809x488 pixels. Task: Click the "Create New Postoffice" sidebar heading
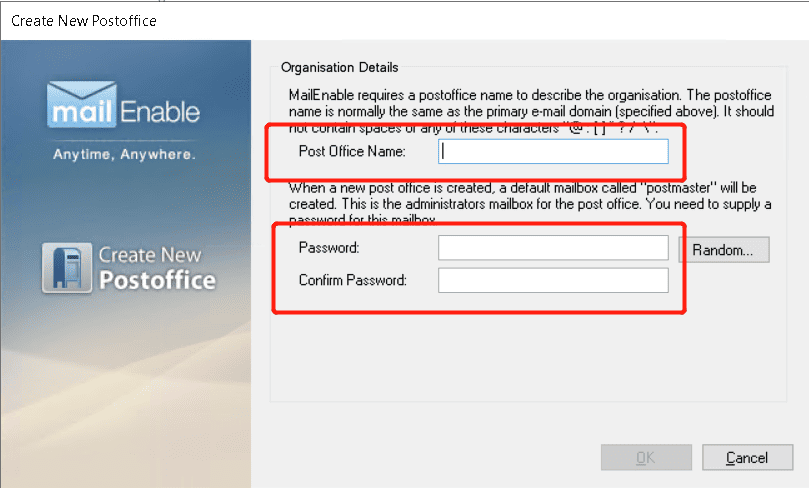pos(156,268)
